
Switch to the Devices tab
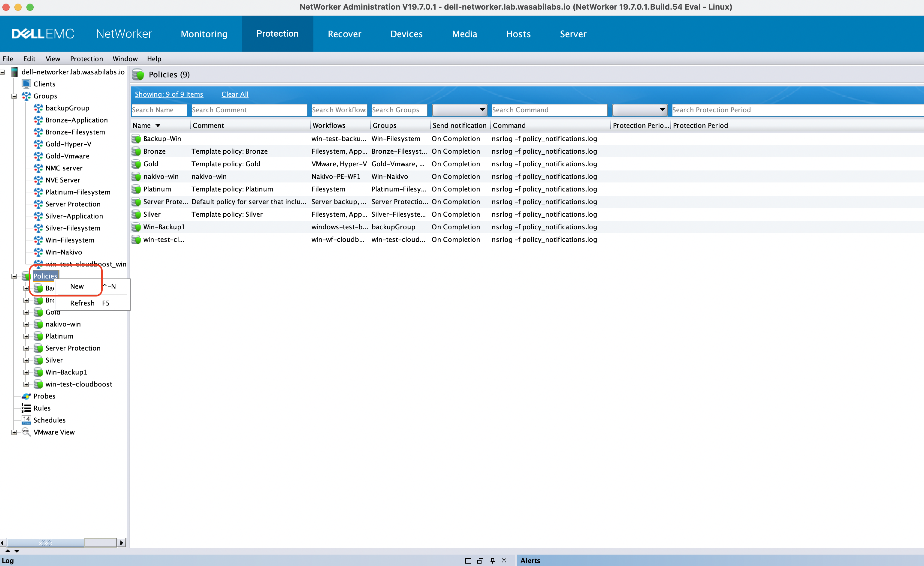point(406,34)
